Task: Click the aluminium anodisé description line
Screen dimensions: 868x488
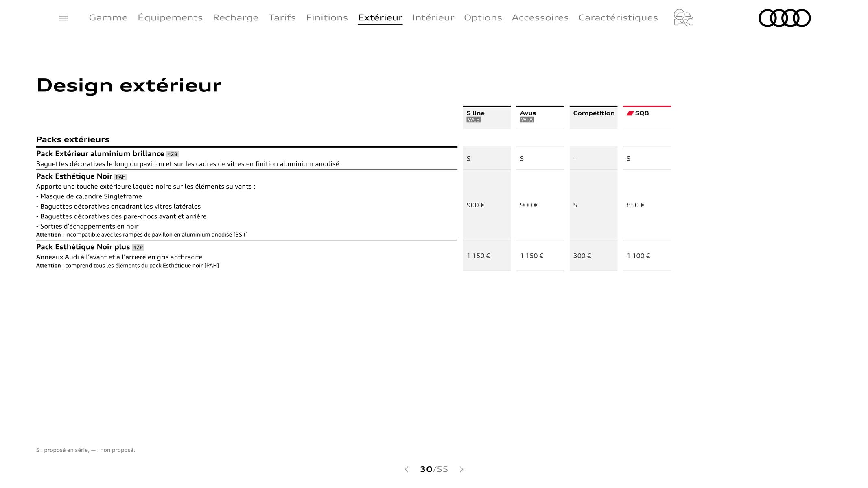Action: 188,164
